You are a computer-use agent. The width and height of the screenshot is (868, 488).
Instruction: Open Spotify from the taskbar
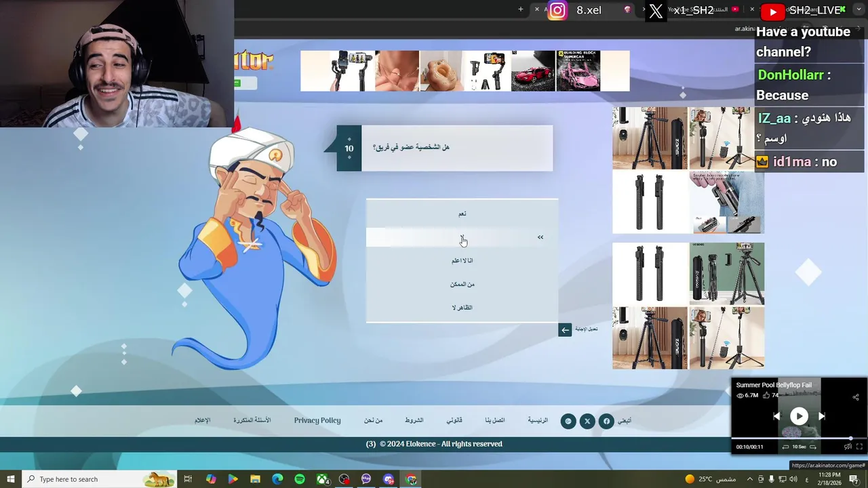(x=300, y=479)
